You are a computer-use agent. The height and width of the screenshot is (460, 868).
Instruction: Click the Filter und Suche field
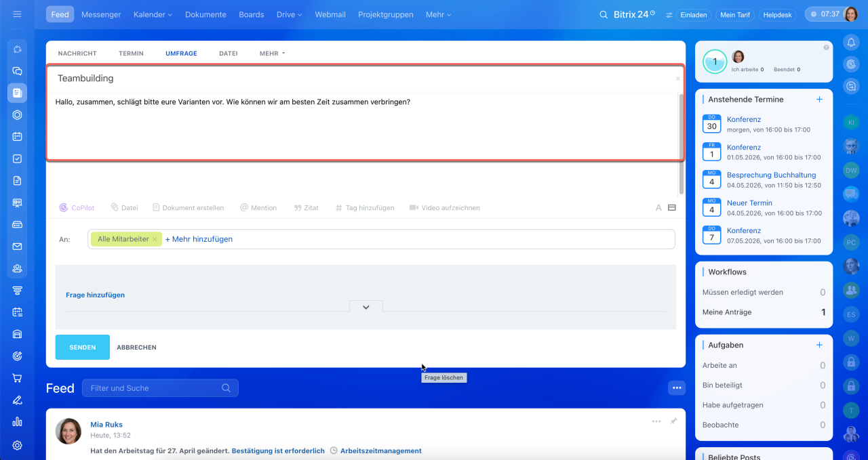tap(160, 388)
